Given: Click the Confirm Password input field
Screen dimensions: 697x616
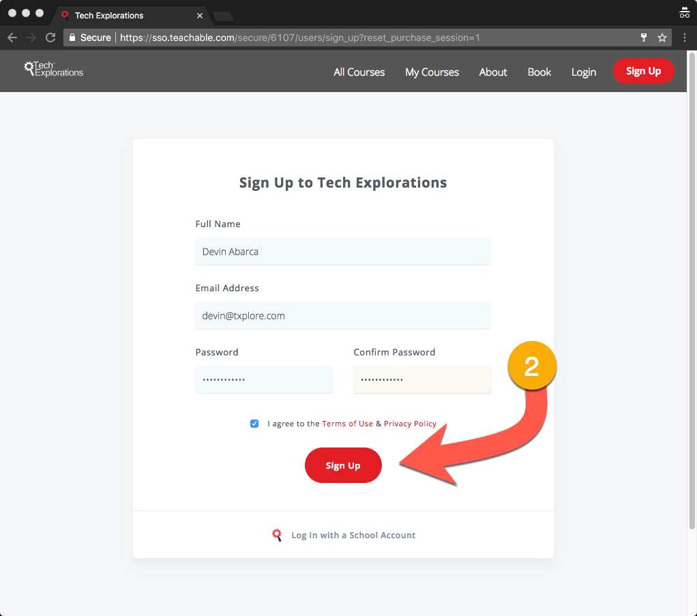Looking at the screenshot, I should point(422,379).
